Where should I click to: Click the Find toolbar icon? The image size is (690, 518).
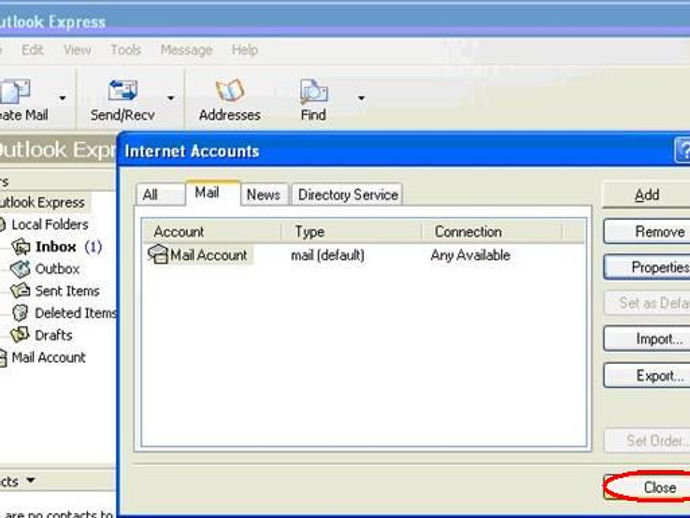(313, 91)
